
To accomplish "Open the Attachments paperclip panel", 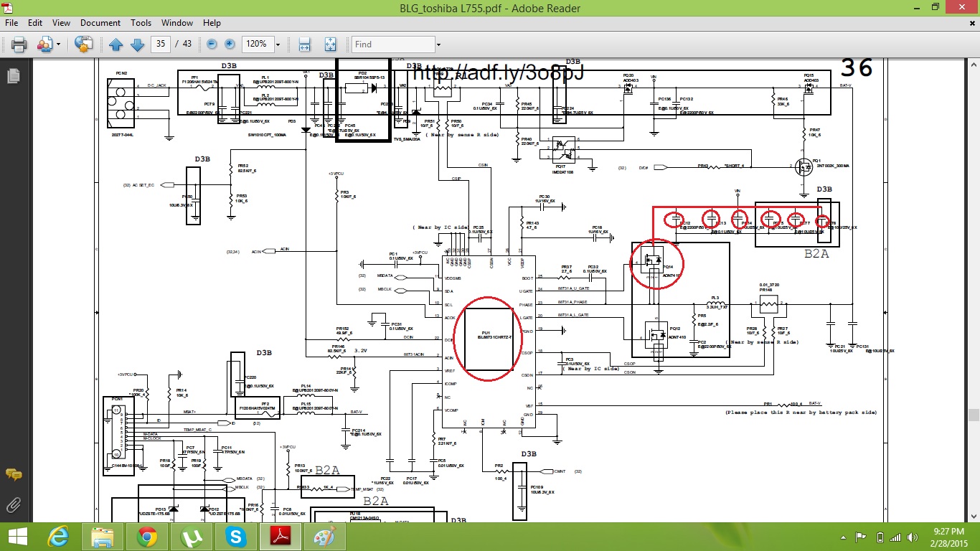I will (x=13, y=504).
